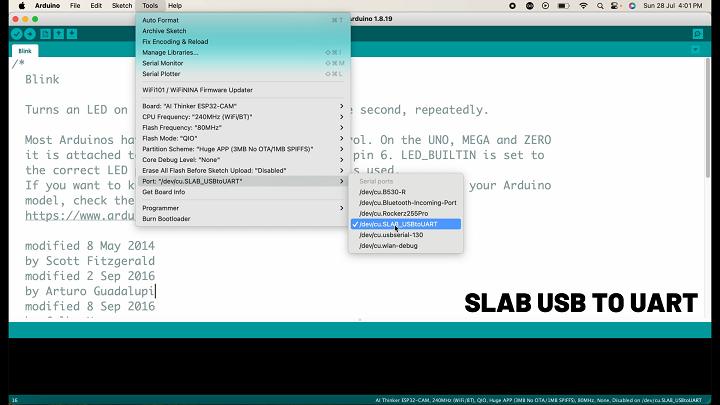Select port /dev/cu.wlan-debug
This screenshot has height=405, width=720.
pyautogui.click(x=406, y=246)
